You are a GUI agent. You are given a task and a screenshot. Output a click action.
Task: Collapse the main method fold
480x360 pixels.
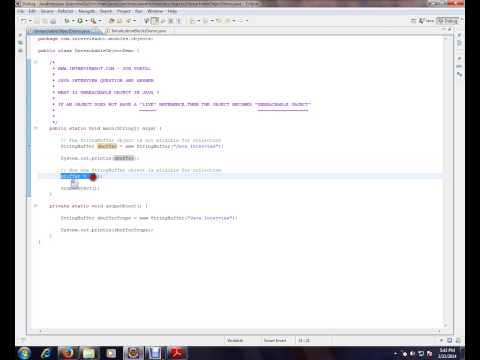36,128
